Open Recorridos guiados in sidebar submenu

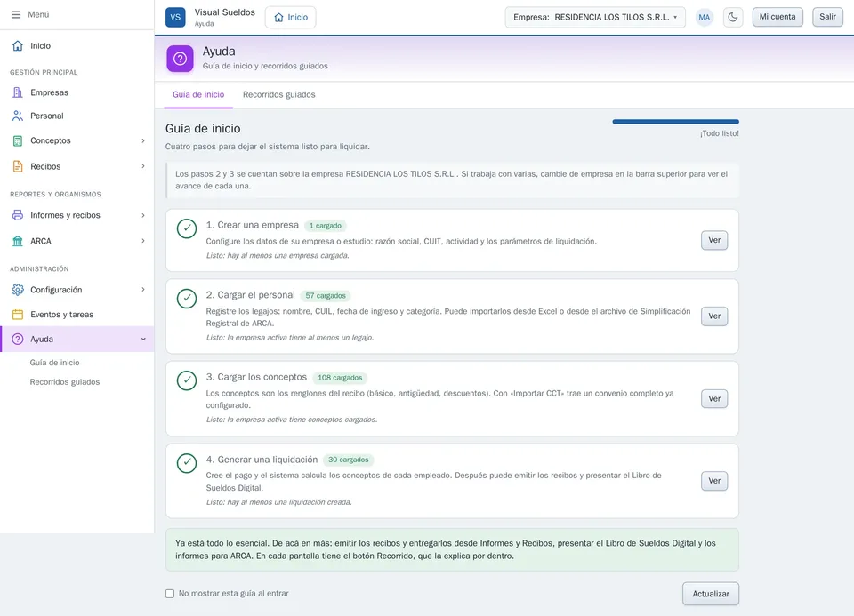coord(65,382)
